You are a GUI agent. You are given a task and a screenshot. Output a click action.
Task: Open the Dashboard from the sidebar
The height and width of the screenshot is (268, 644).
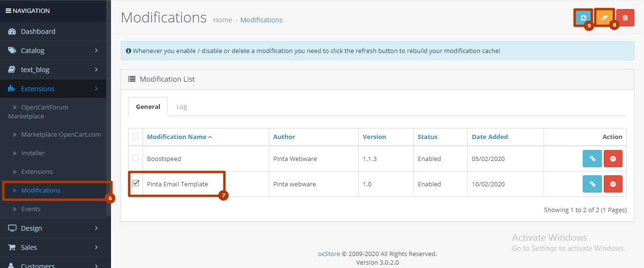(x=38, y=32)
